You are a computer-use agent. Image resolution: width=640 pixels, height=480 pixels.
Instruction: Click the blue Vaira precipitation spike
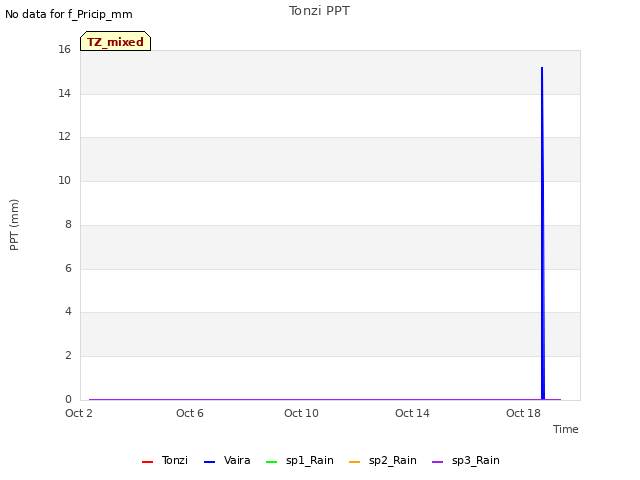[542, 233]
